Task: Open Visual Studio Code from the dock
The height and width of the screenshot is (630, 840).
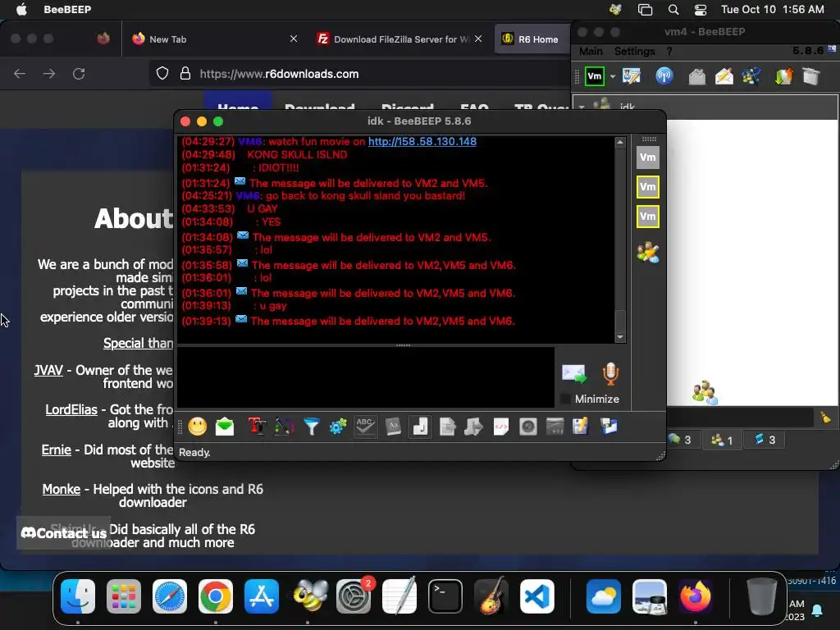Action: pos(536,596)
